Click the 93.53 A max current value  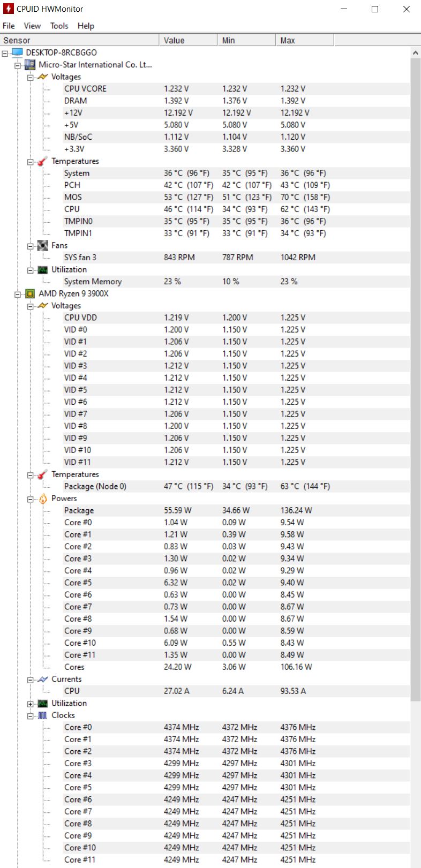[294, 691]
